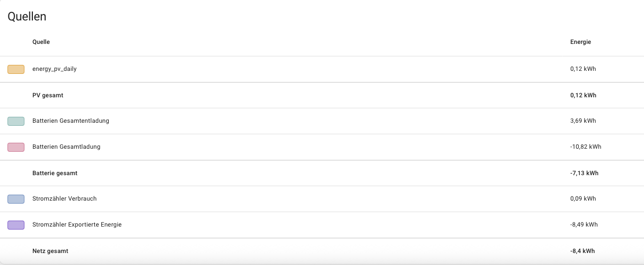
Task: Click the -10,82 kWh energy value
Action: pyautogui.click(x=586, y=147)
